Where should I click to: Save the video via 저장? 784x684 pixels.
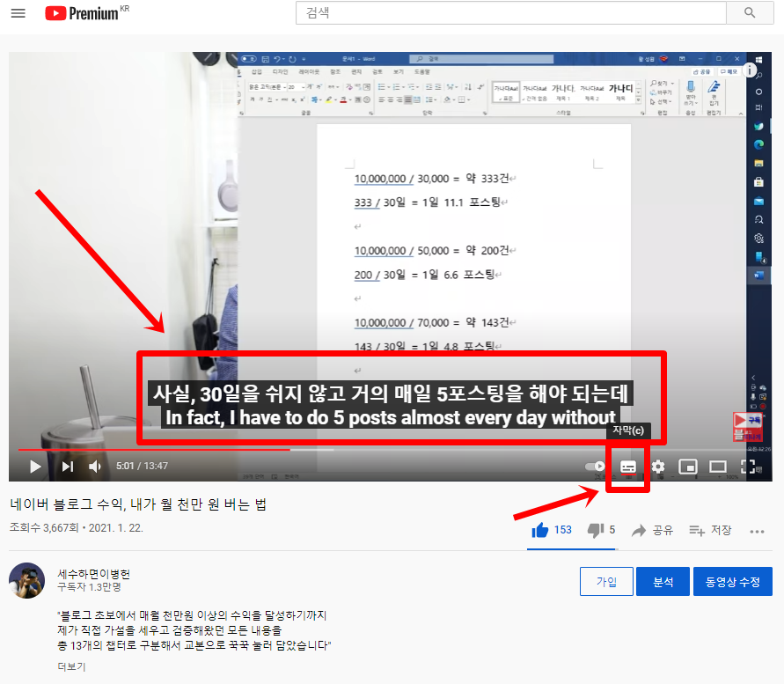710,530
